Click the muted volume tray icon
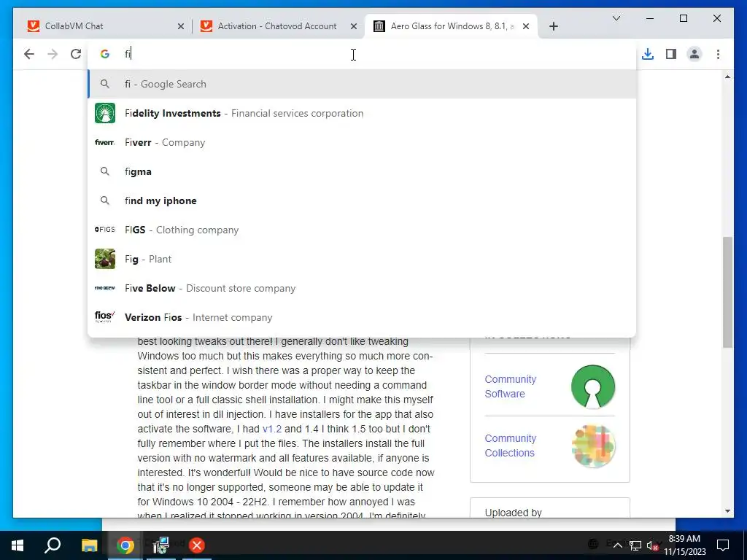This screenshot has height=560, width=747. 653,545
